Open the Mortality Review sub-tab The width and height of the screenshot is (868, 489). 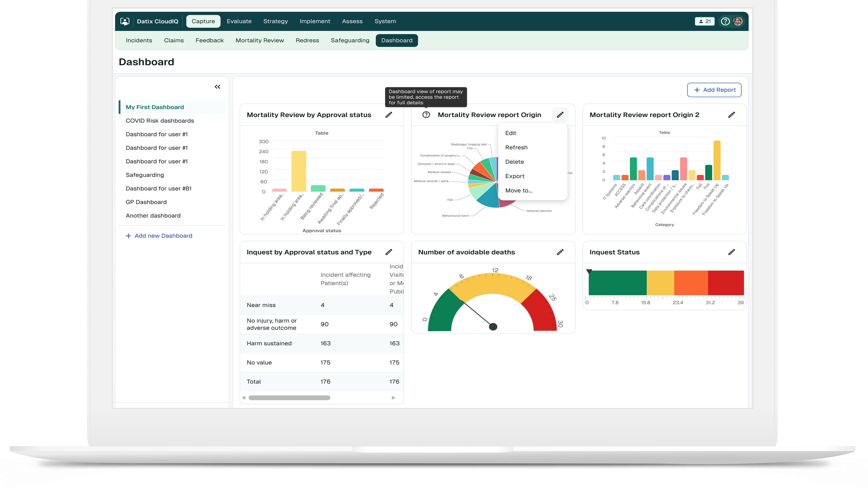coord(259,40)
